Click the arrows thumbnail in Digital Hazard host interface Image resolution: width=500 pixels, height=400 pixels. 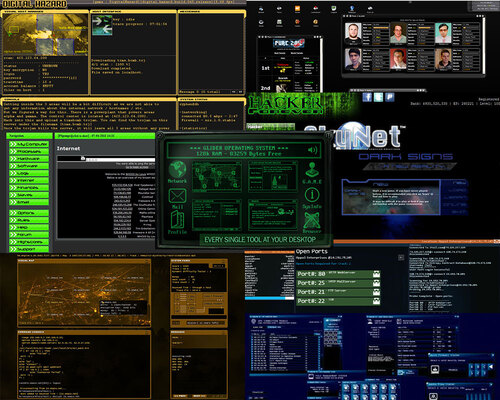[102, 25]
